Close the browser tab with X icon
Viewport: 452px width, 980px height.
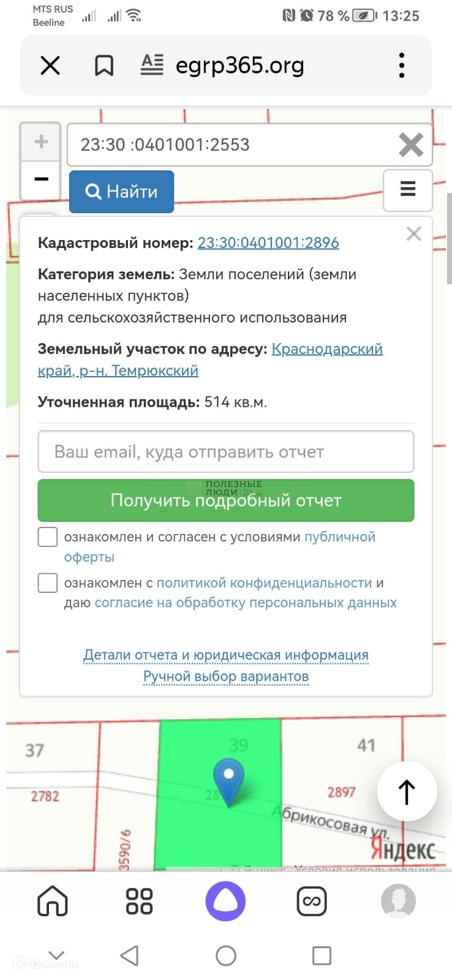50,66
